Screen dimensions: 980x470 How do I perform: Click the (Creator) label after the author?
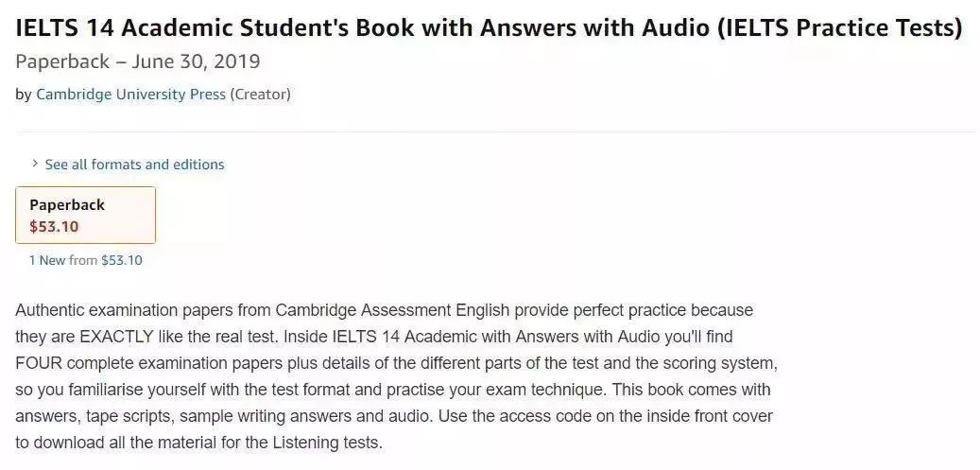[x=260, y=95]
